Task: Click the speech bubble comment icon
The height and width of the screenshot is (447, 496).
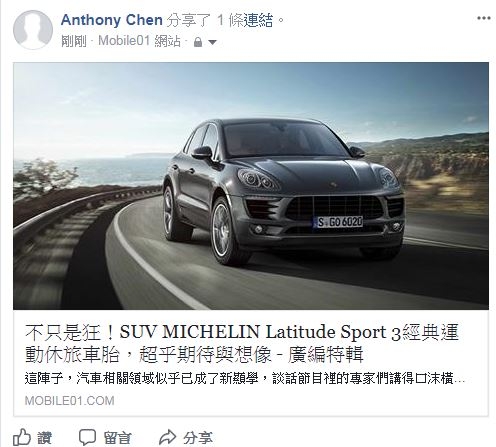Action: click(x=87, y=437)
